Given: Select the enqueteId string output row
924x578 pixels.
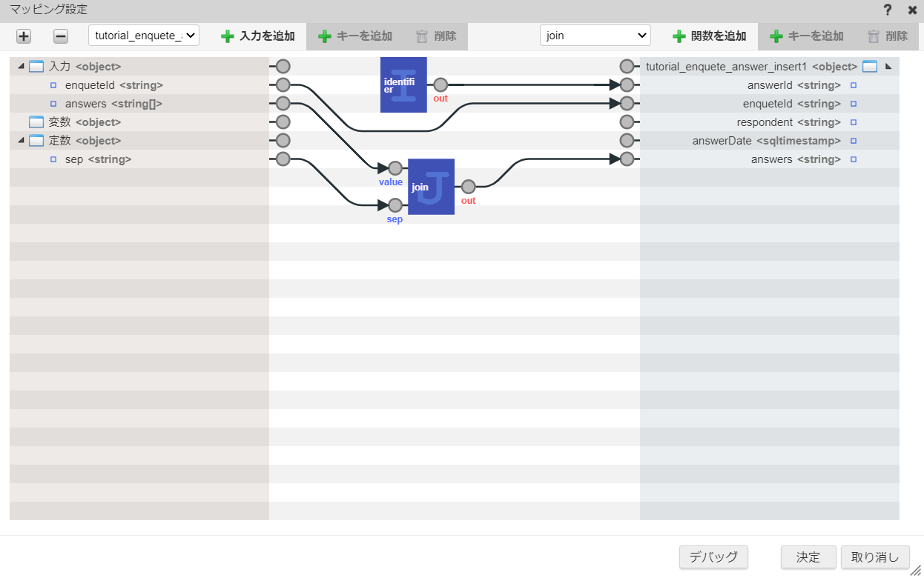Looking at the screenshot, I should click(x=770, y=104).
